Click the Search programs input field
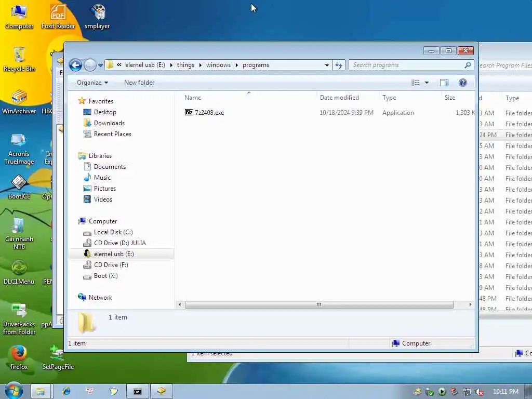 (407, 65)
